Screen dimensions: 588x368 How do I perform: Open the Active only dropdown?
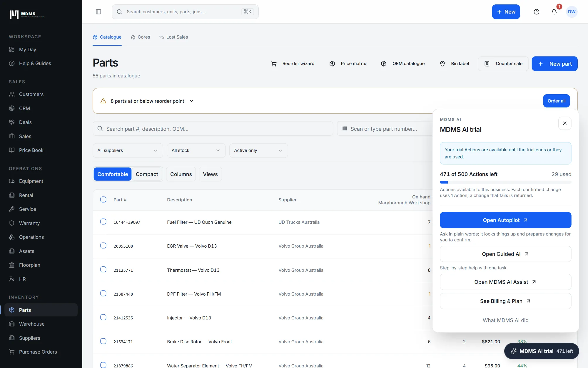click(258, 150)
